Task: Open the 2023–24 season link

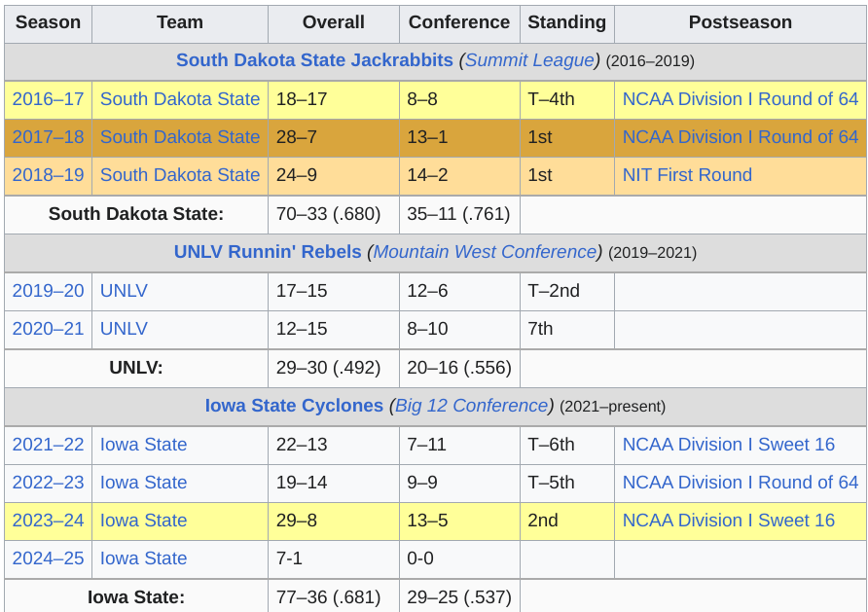Action: coord(48,521)
